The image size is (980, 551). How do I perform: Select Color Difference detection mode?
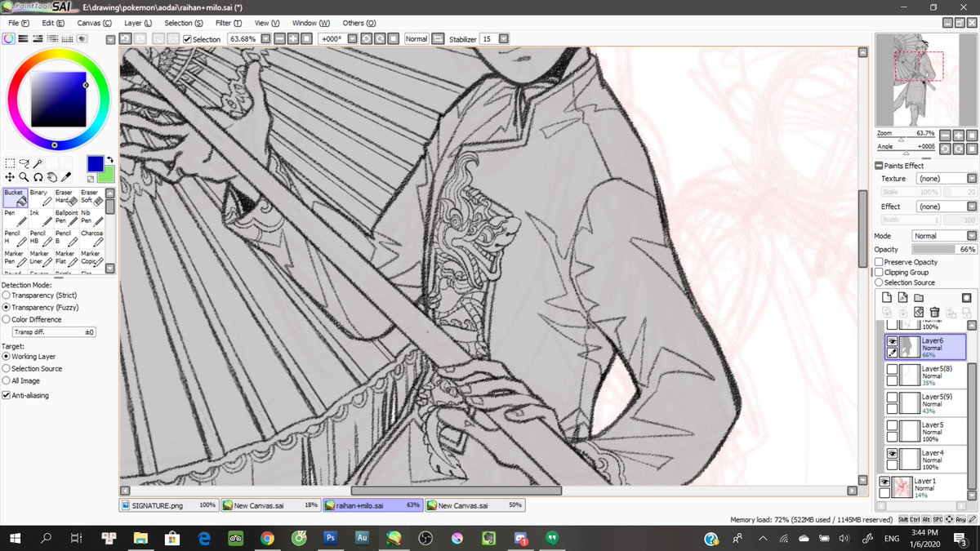[x=7, y=319]
